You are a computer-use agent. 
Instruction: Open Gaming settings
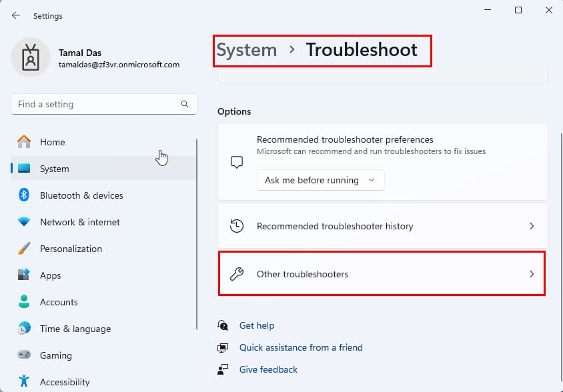pos(103,355)
